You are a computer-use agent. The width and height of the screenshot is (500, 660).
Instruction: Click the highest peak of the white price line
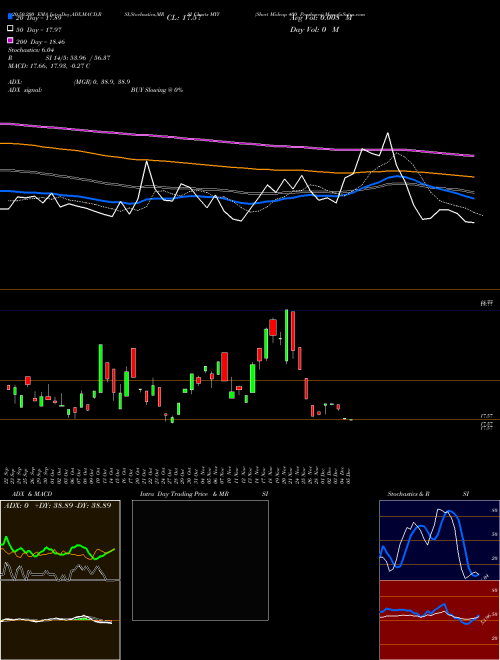[x=388, y=134]
